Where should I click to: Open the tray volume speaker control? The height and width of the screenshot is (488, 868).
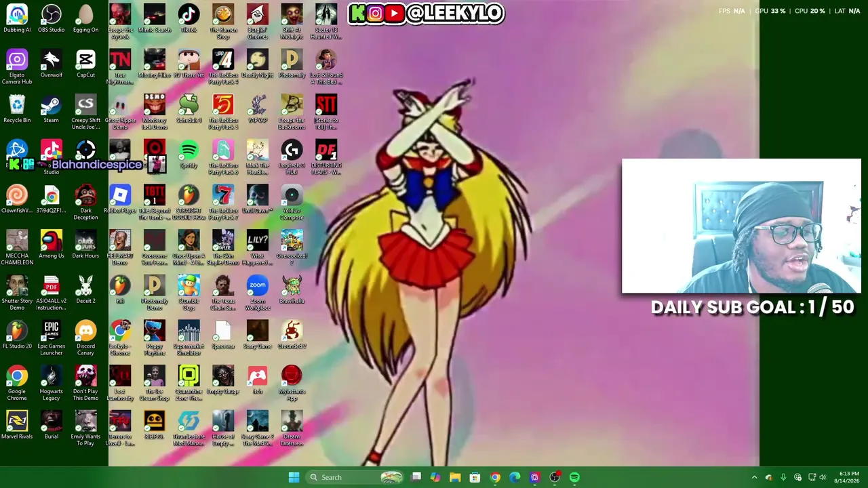[x=824, y=477]
